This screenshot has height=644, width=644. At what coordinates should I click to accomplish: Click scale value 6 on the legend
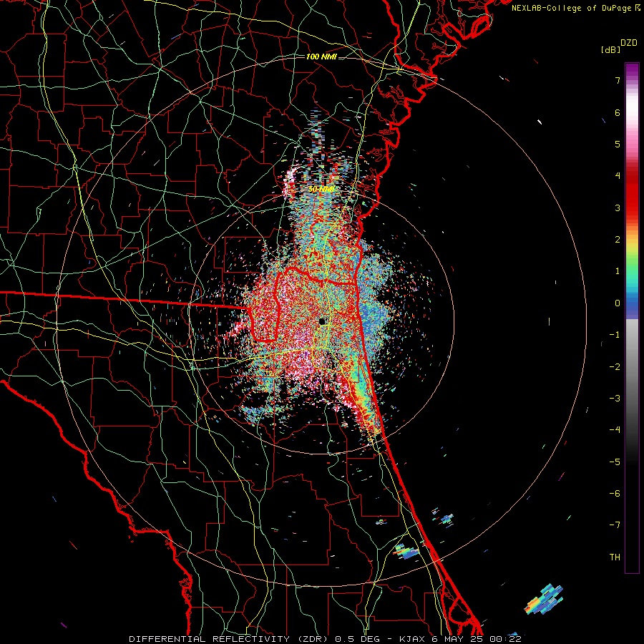click(618, 112)
